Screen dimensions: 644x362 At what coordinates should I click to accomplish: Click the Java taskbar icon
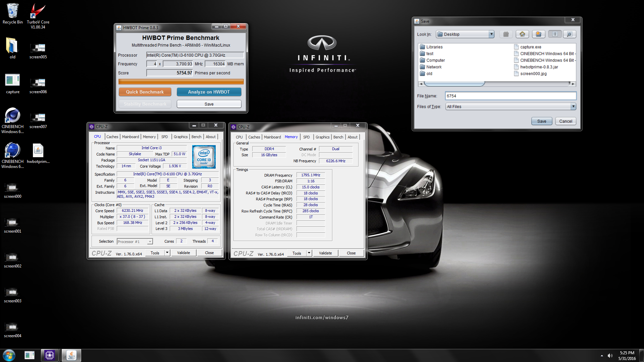71,355
